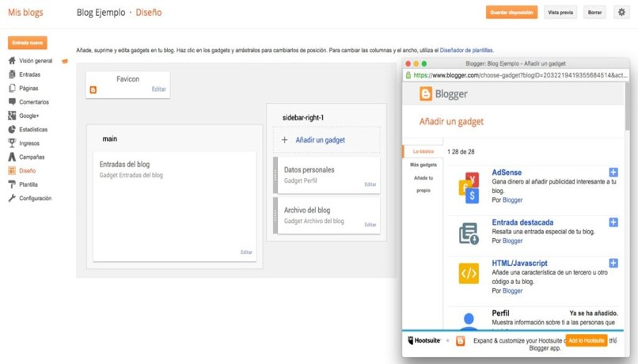
Task: Edit the Archivo del blog gadget
Action: click(x=370, y=225)
